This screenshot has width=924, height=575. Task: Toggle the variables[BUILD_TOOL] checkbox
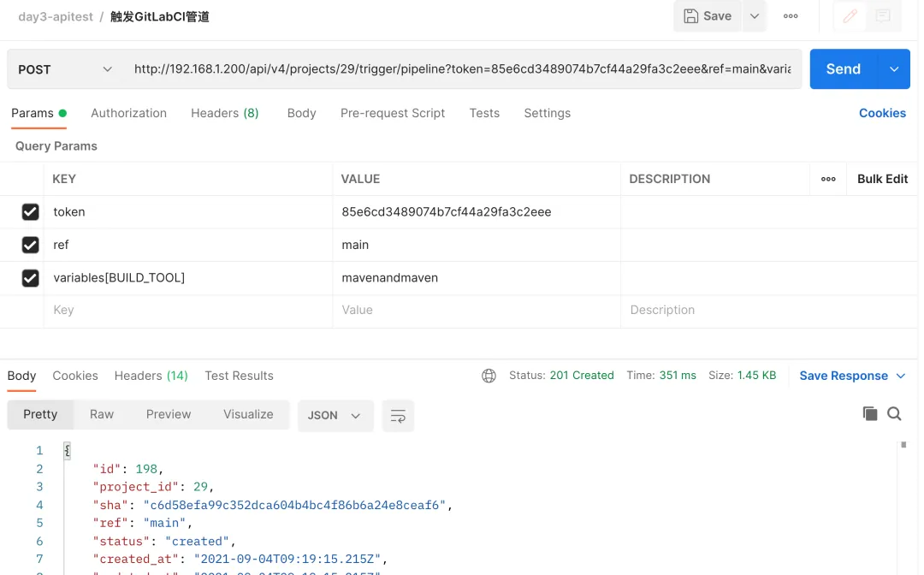(30, 278)
